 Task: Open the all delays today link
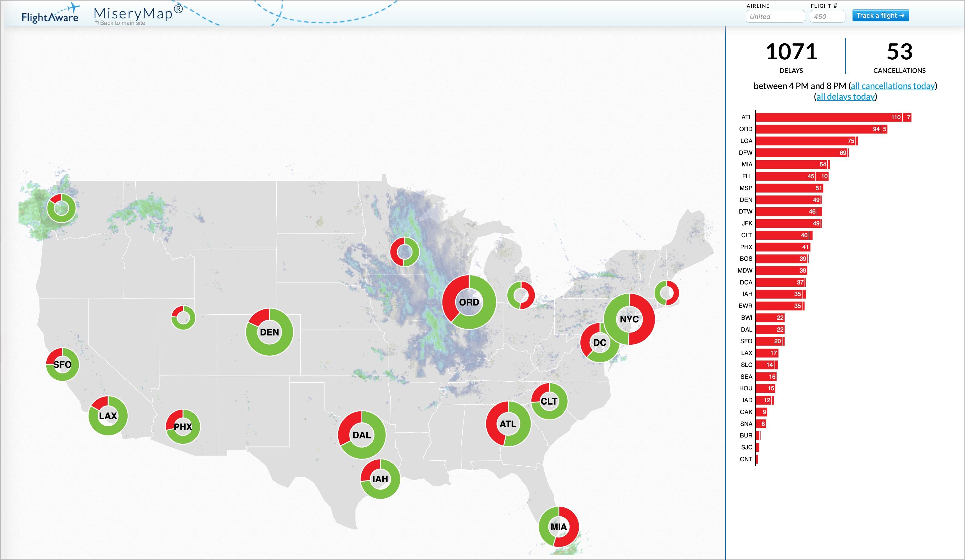point(845,96)
